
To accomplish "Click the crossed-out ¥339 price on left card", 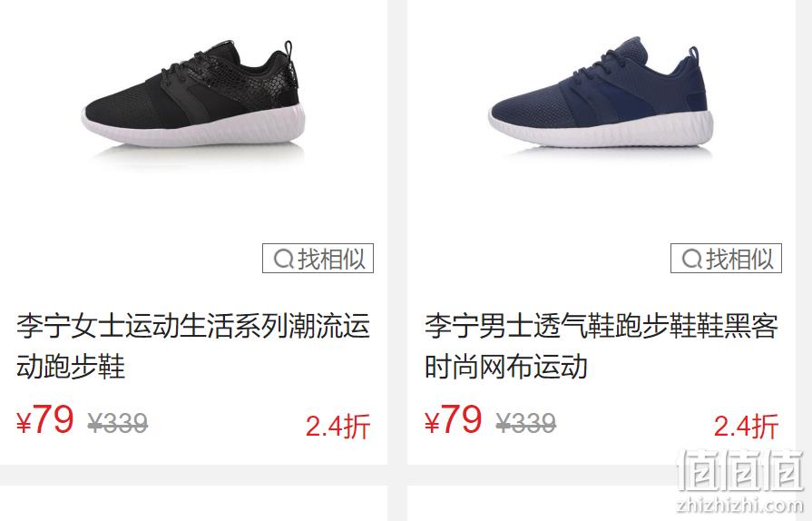I will 118,424.
